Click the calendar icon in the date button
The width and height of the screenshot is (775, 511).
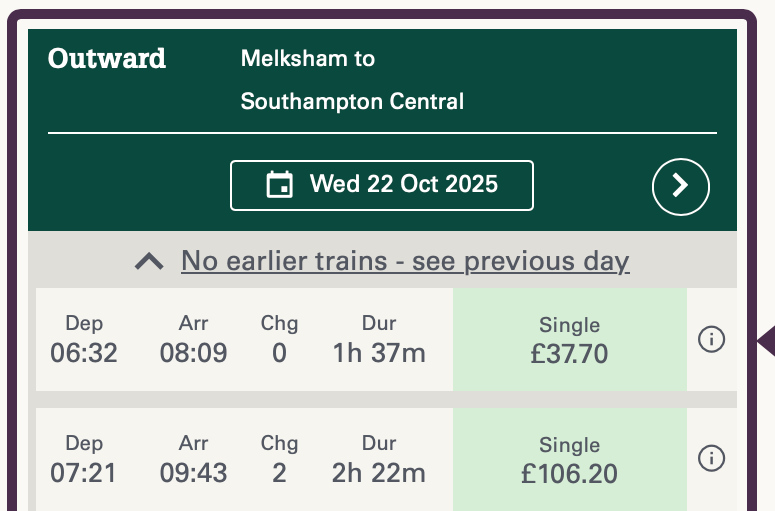tap(280, 185)
